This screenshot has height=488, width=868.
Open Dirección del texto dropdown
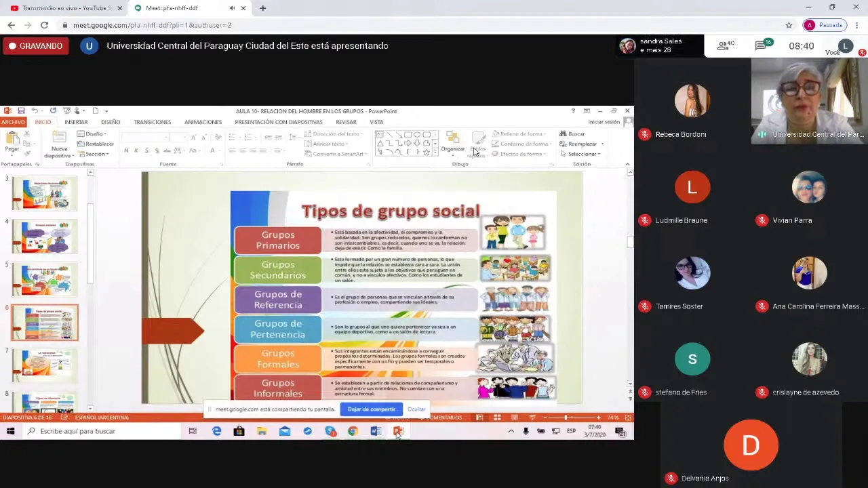click(x=334, y=134)
